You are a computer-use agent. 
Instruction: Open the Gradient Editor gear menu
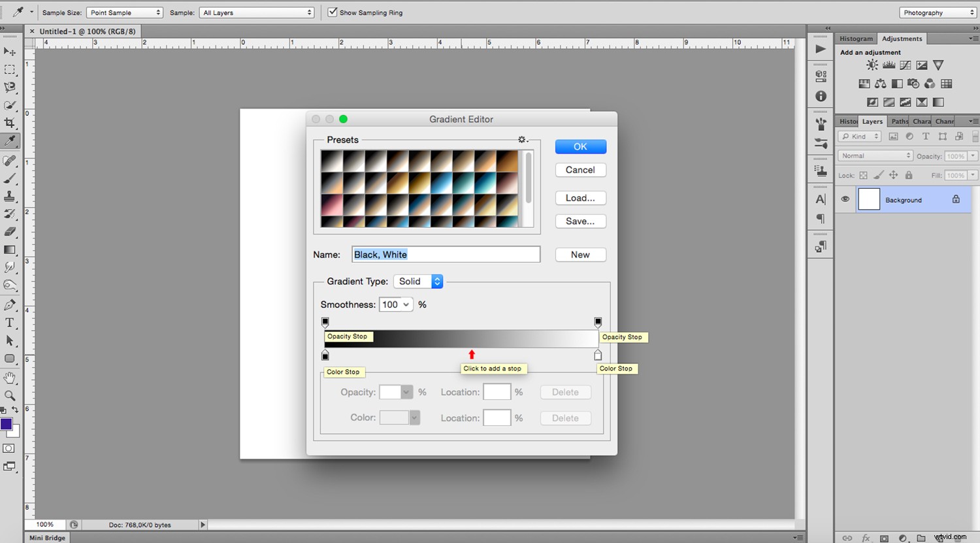[x=522, y=139]
